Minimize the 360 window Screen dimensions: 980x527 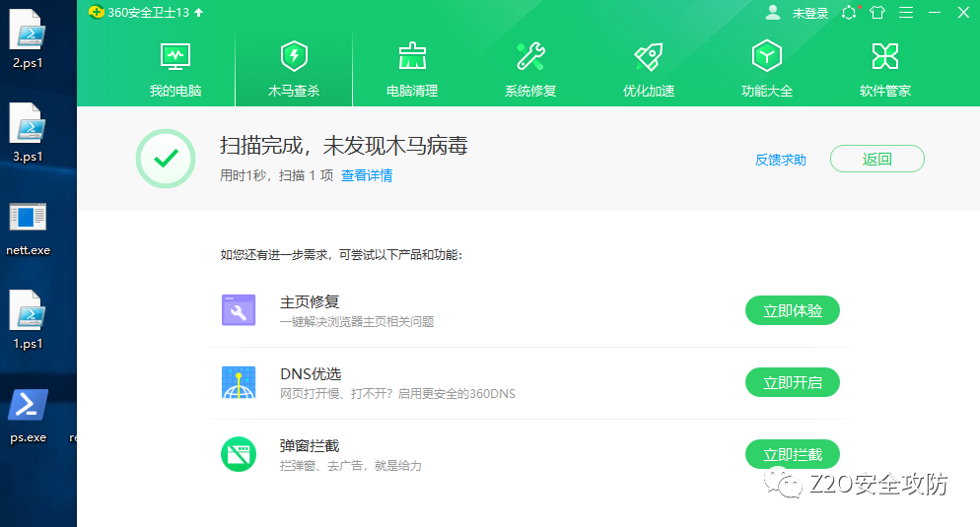coord(935,13)
